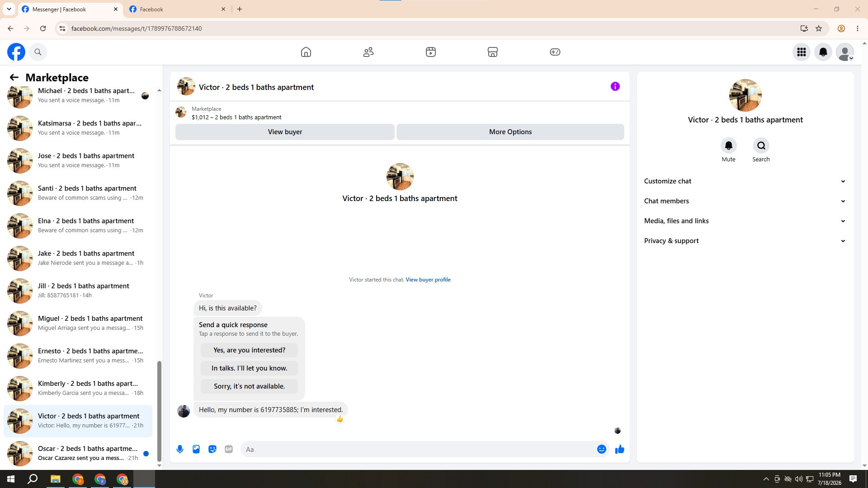Attach a photo file to message

click(196, 449)
